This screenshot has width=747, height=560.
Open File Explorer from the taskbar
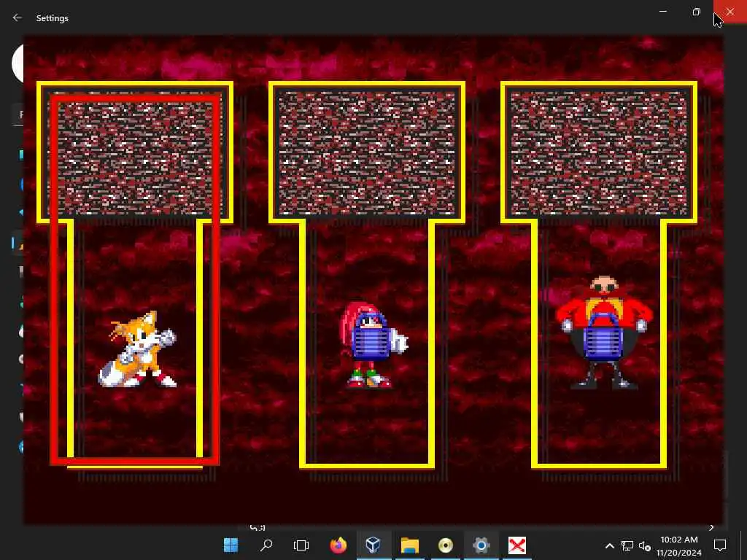(x=410, y=545)
